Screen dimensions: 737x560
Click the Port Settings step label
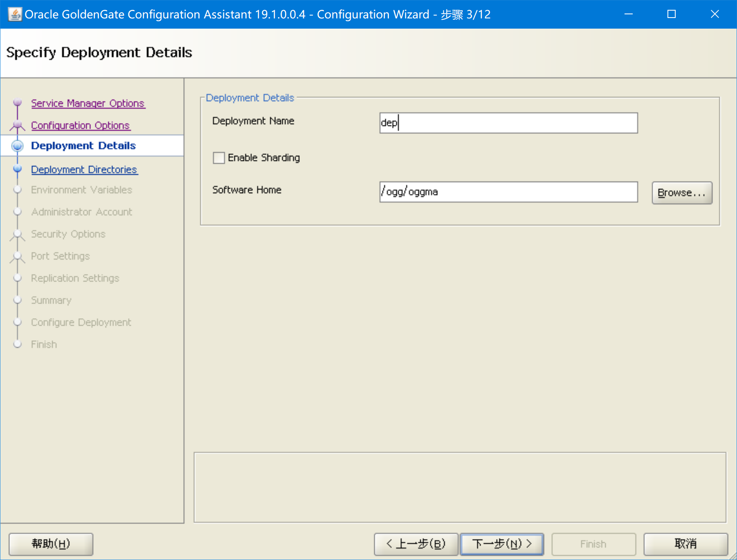61,256
